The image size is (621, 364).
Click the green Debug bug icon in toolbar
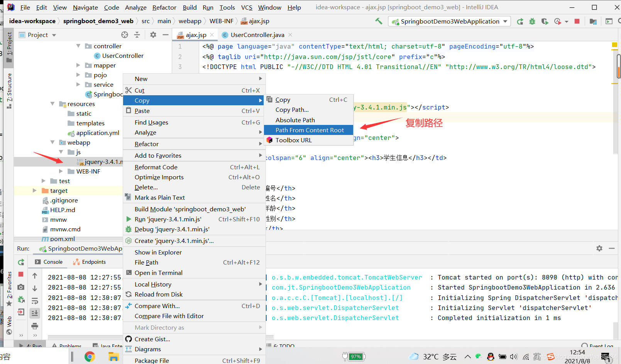(x=532, y=22)
